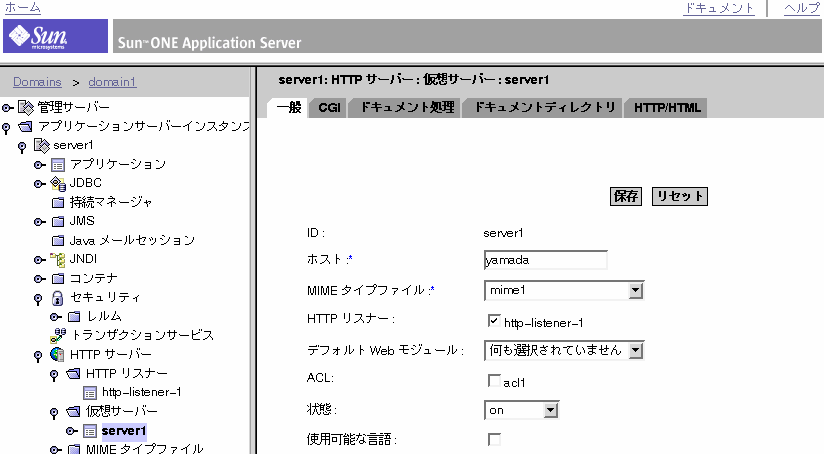824x454 pixels.
Task: Collapse the セキュリティ node
Action: coord(38,300)
